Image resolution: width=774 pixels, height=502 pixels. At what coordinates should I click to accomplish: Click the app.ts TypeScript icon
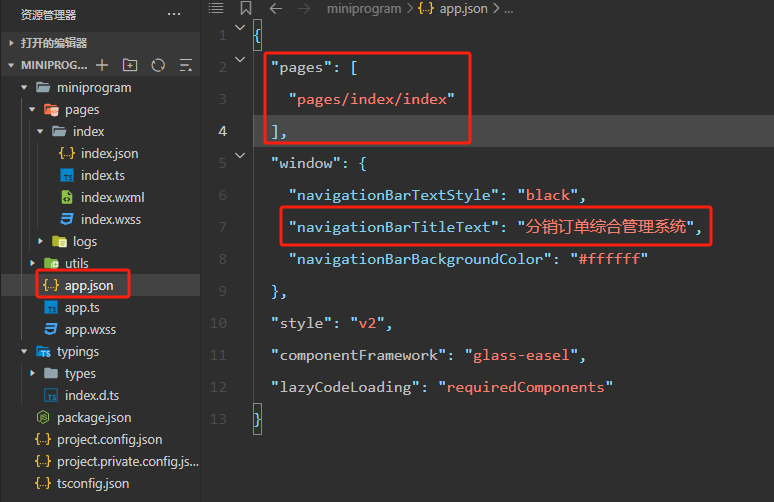(x=51, y=308)
